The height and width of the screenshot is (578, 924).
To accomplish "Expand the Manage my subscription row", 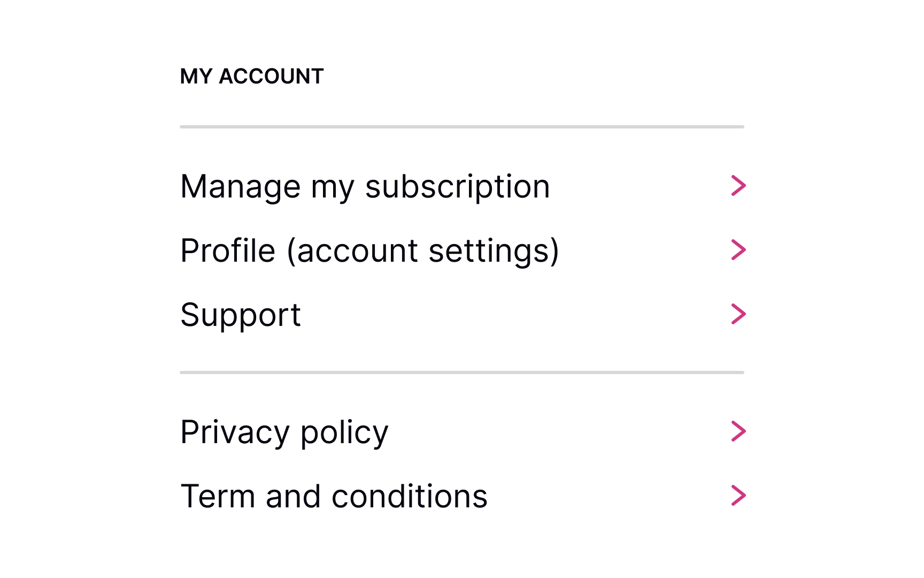I will pos(460,186).
